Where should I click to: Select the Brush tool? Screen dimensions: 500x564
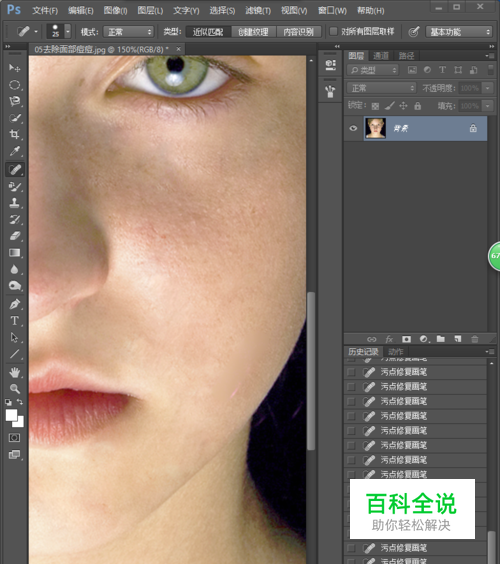(x=14, y=186)
